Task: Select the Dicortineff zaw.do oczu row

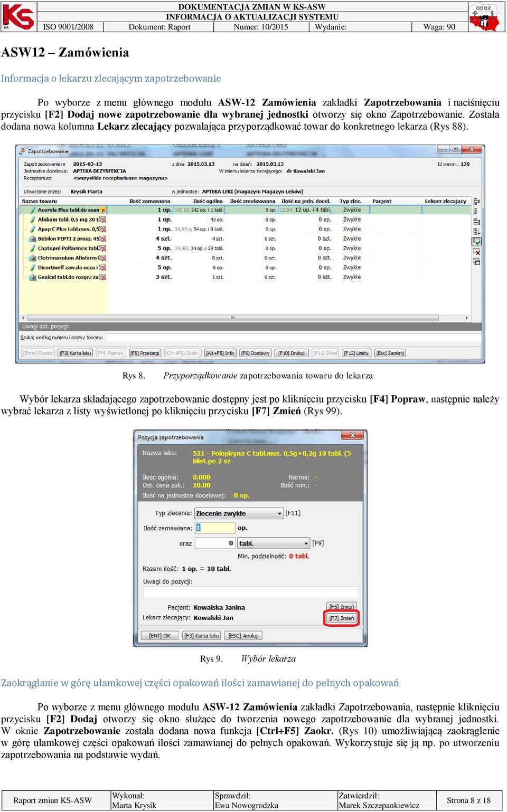Action: click(x=245, y=268)
